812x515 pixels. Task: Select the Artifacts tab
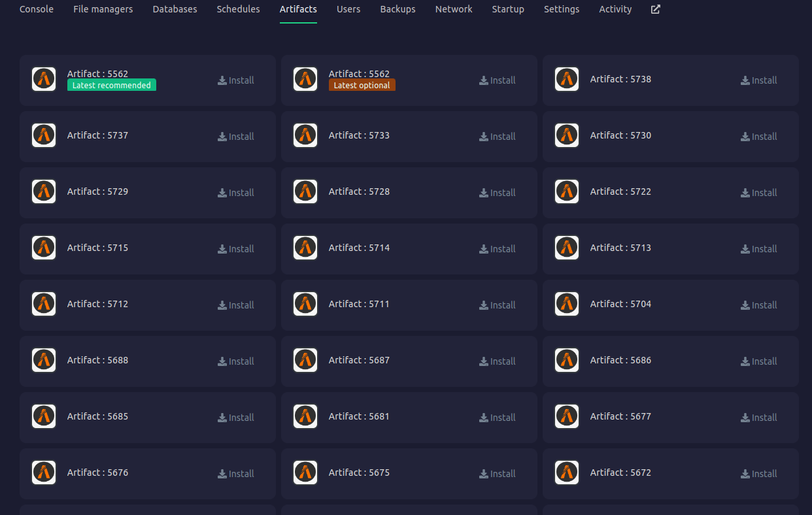click(x=298, y=9)
